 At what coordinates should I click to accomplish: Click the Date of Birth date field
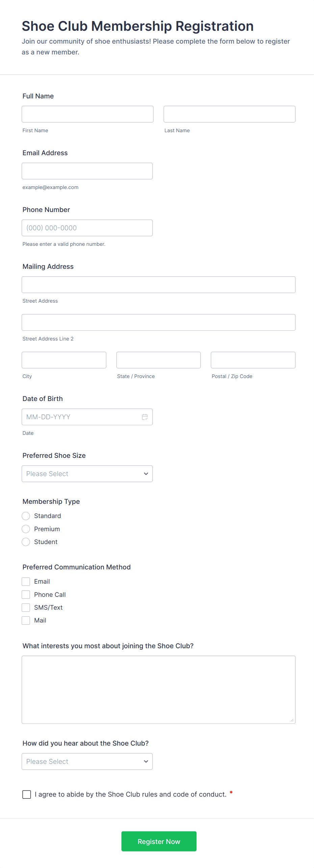pyautogui.click(x=81, y=417)
